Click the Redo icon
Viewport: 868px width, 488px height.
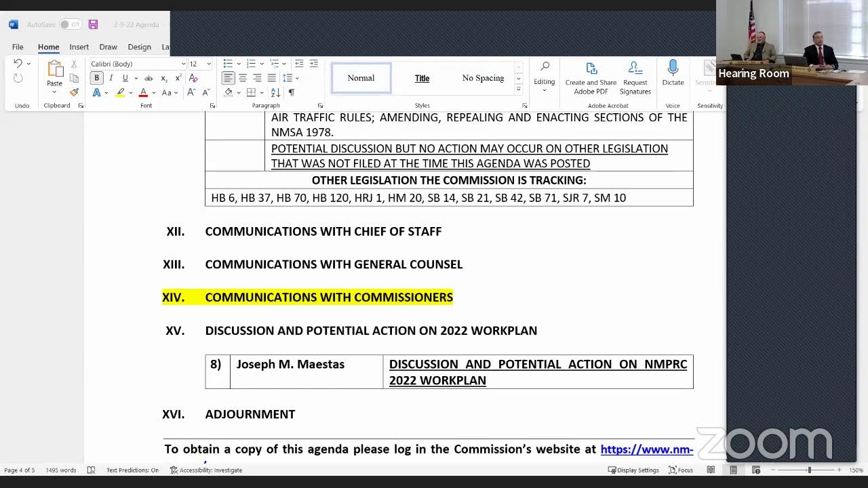(18, 78)
